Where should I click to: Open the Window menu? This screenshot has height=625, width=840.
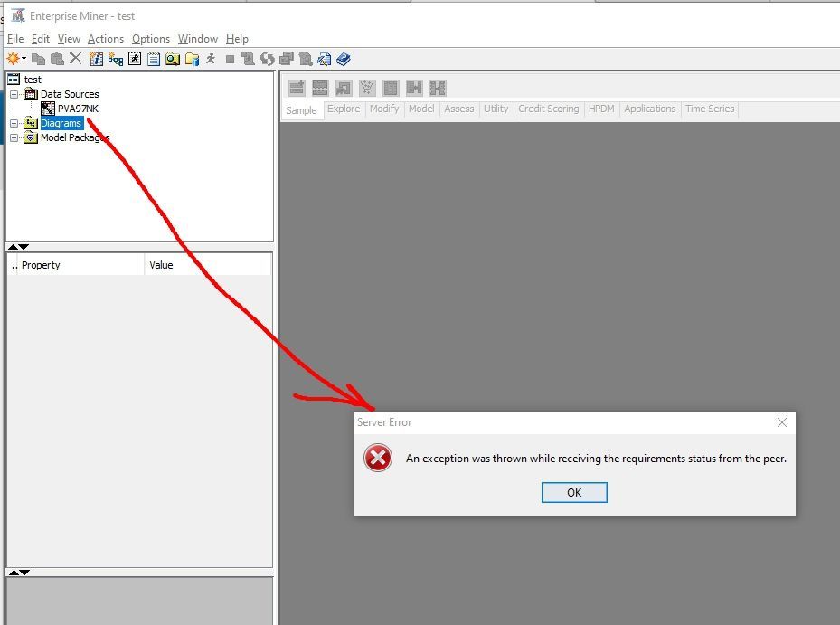(x=198, y=39)
